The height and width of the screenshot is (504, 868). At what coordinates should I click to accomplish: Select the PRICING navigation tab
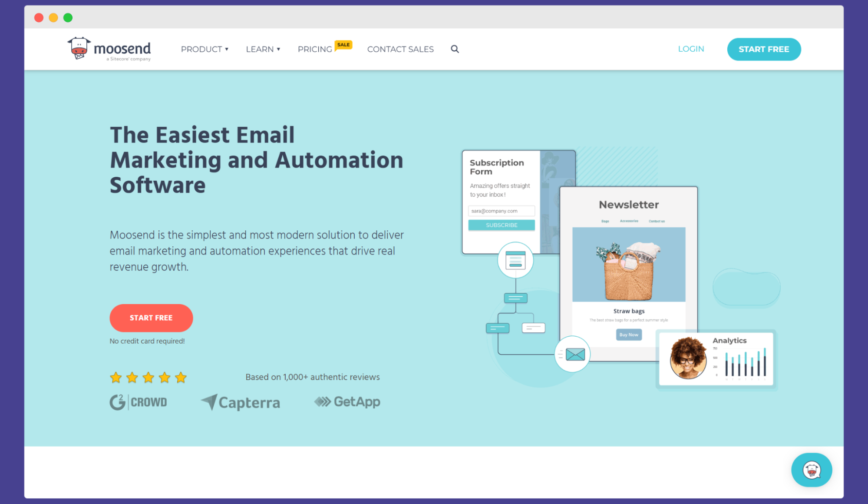click(315, 49)
